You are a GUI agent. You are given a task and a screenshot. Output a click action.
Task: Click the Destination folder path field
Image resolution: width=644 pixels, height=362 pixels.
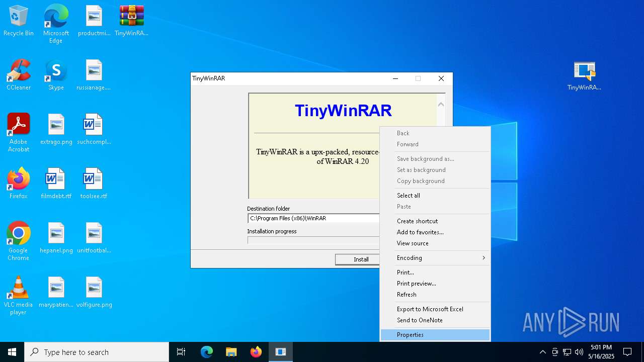click(314, 218)
